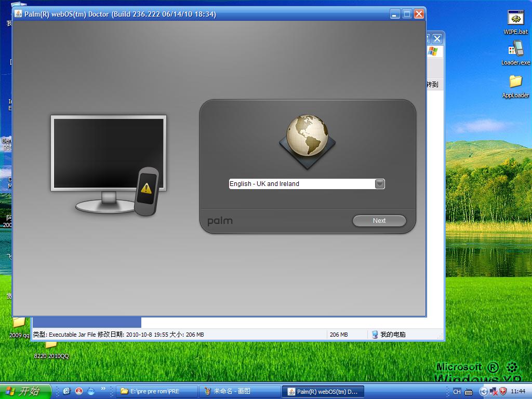The width and height of the screenshot is (532, 399).
Task: Click the English - UK and Ireland field
Action: (301, 184)
